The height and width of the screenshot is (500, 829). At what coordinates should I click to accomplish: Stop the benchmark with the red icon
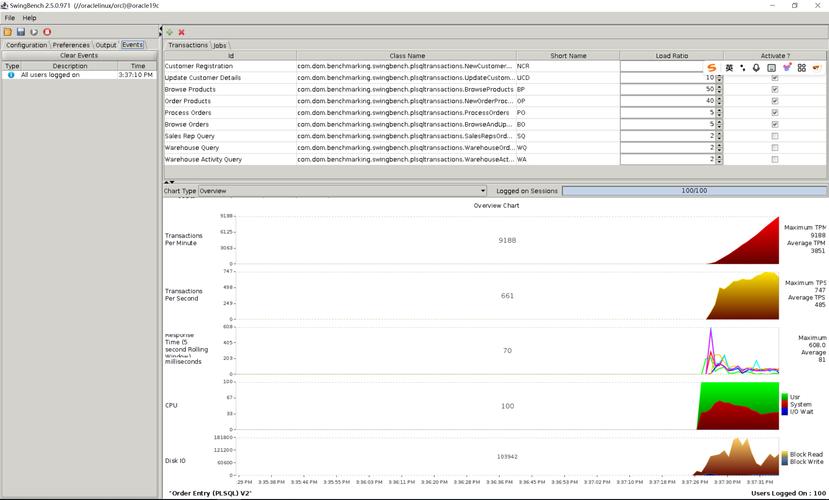[47, 32]
